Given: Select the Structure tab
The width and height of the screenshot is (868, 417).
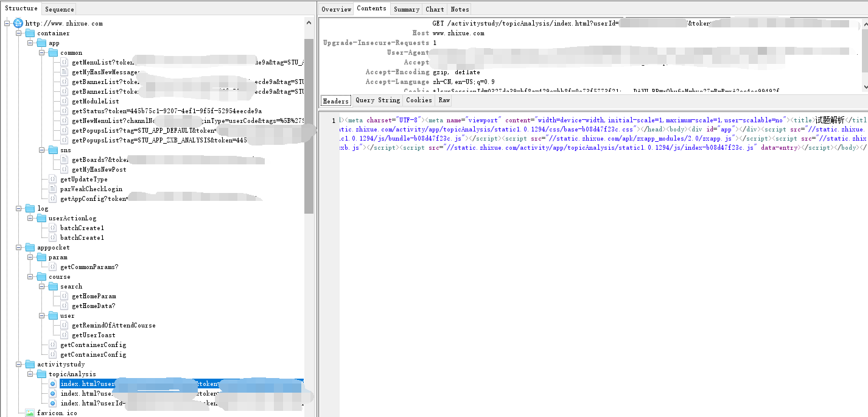Looking at the screenshot, I should [21, 9].
